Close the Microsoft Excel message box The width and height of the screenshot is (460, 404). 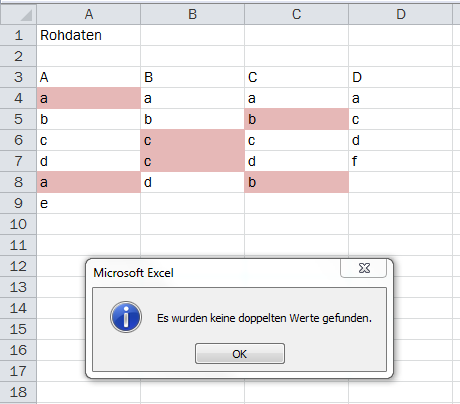pyautogui.click(x=364, y=268)
